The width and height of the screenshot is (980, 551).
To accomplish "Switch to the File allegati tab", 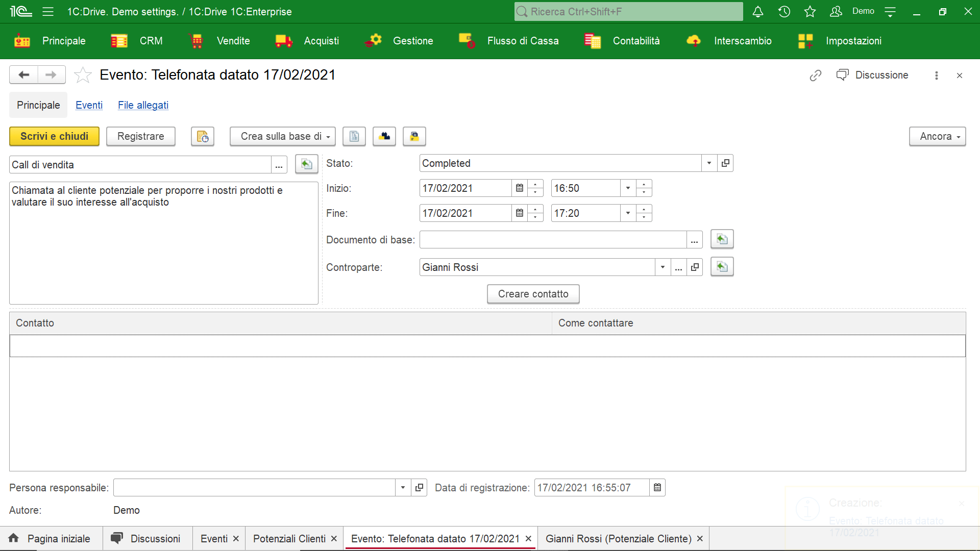I will [x=143, y=105].
